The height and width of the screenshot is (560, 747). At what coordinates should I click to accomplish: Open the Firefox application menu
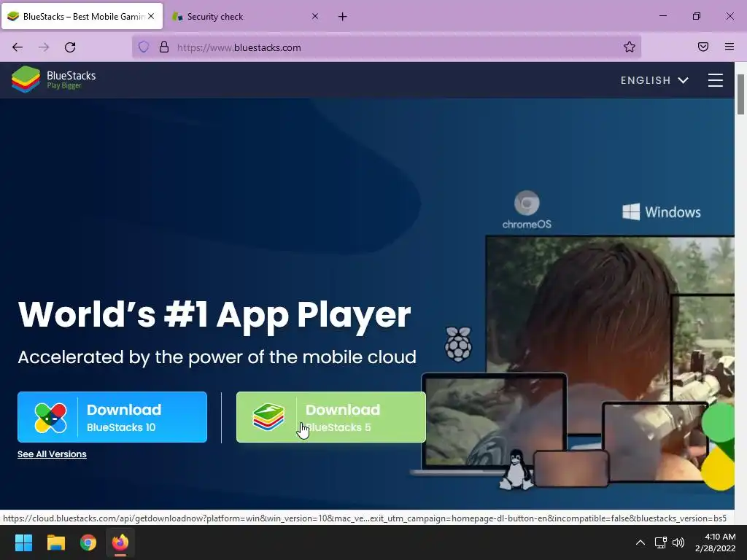(x=729, y=47)
